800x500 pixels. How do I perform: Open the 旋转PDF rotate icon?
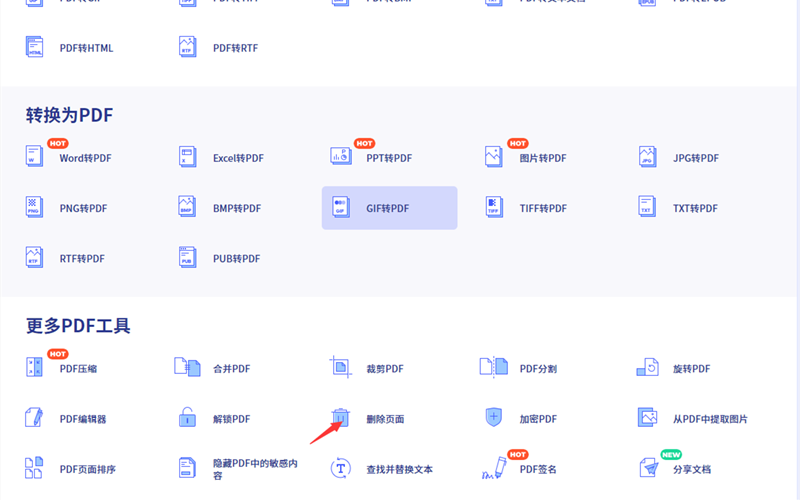tap(647, 367)
